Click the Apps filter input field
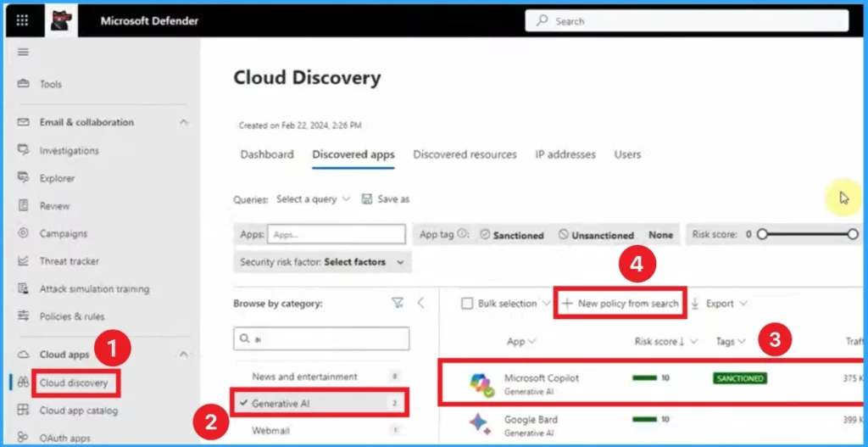Viewport: 868px width, 447px height. point(337,234)
